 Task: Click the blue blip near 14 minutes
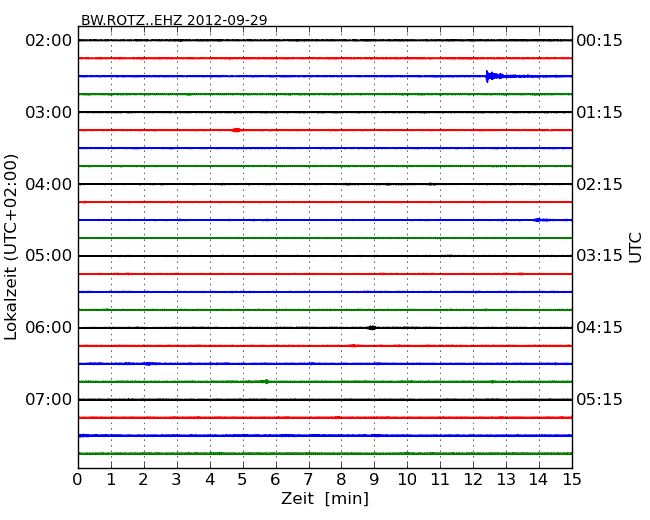(x=538, y=220)
